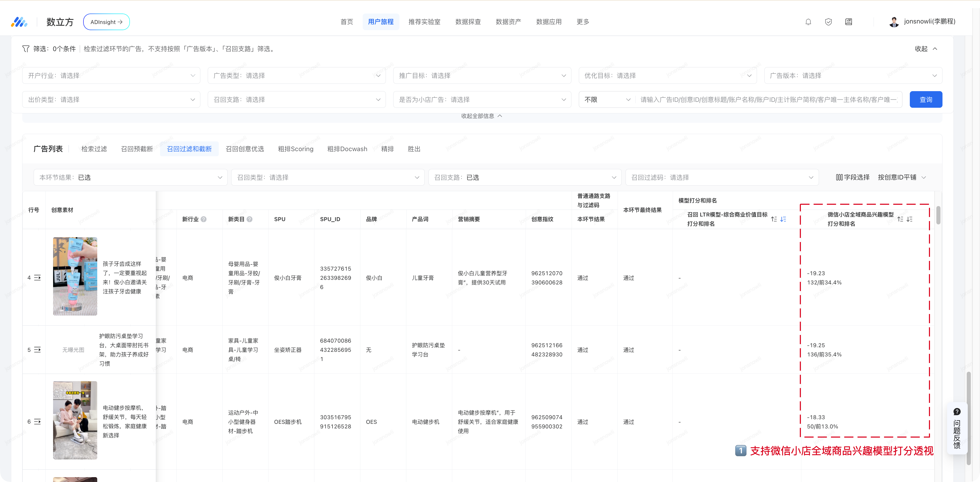Switch to 粗排Scoring tab
980x482 pixels.
[296, 149]
